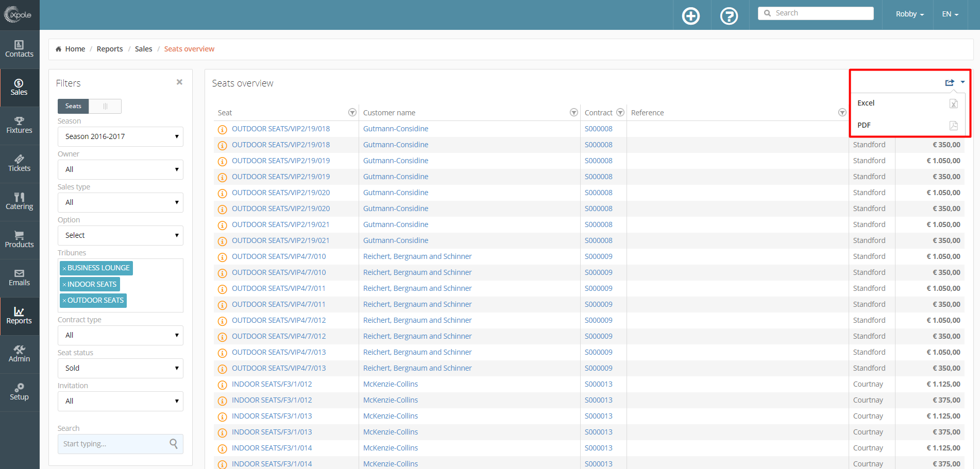Image resolution: width=980 pixels, height=469 pixels.
Task: Open seat OUTDOOR SEATS/VIP2/19/020 first row
Action: click(281, 193)
